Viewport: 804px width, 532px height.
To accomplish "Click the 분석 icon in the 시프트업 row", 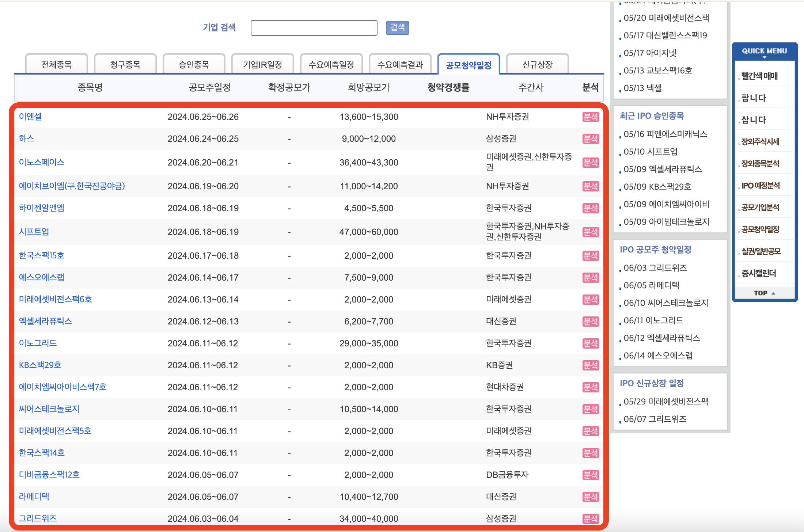I will tap(590, 232).
